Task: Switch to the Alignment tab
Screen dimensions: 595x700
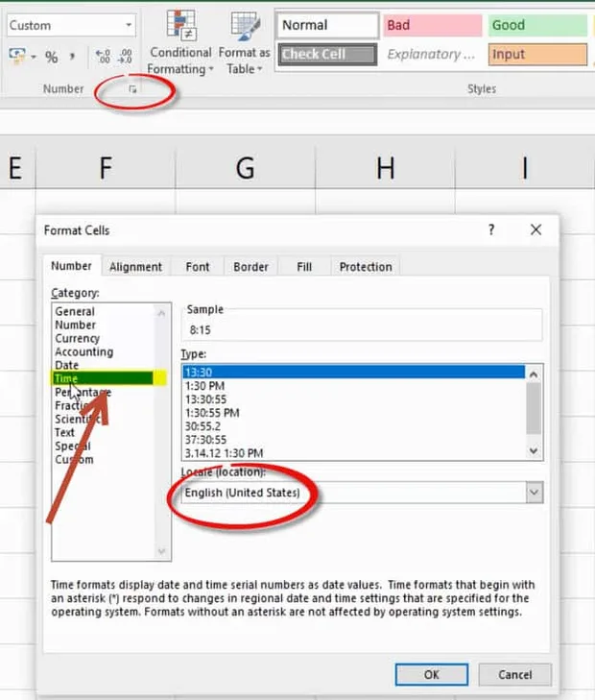Action: (135, 267)
